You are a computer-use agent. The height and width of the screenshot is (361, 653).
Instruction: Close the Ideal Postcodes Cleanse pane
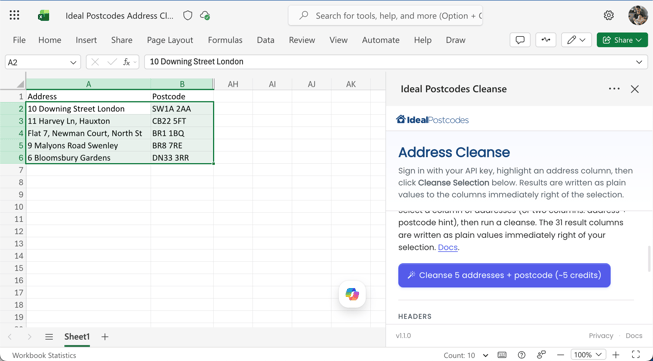635,89
